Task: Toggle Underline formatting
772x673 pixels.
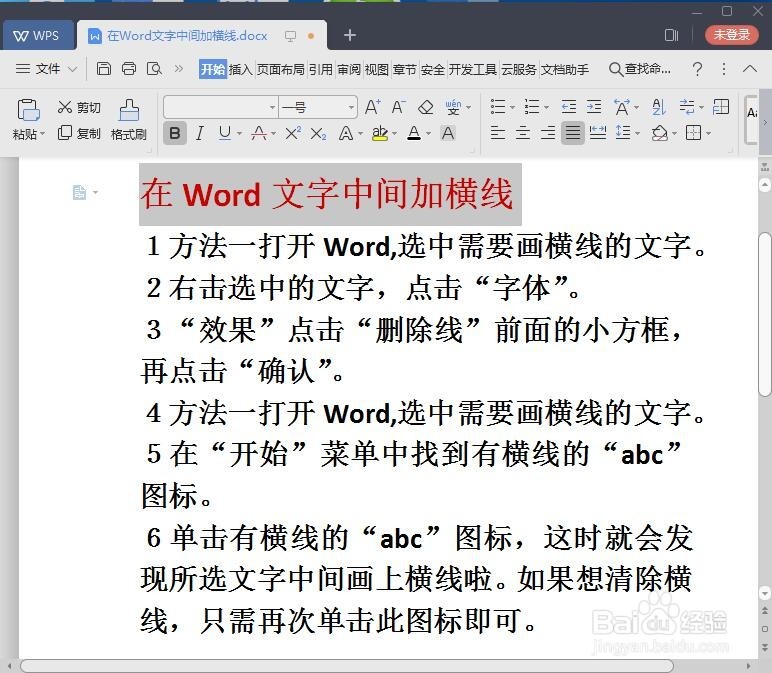Action: [225, 133]
